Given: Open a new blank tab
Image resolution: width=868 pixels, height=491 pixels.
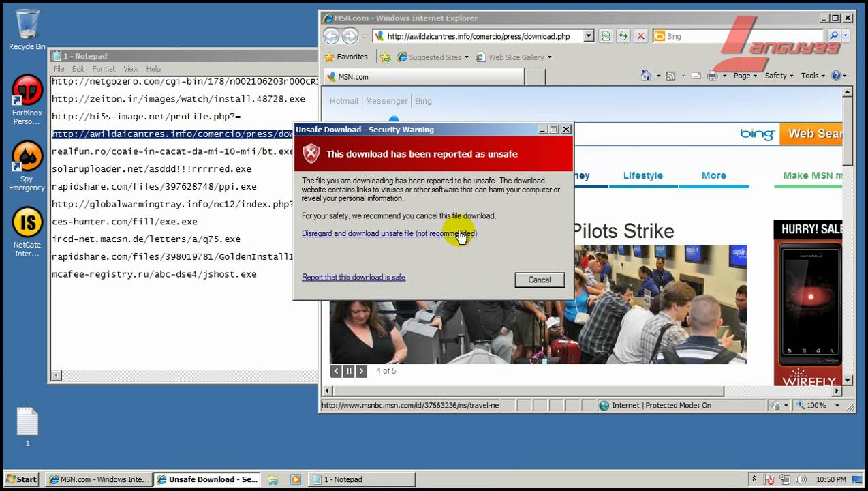Looking at the screenshot, I should [536, 77].
